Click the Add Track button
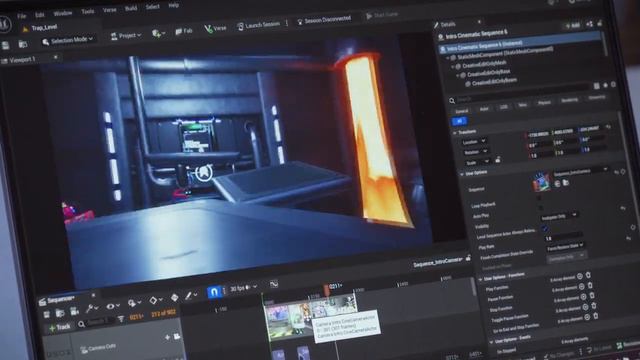The width and height of the screenshot is (640, 360). 59,327
